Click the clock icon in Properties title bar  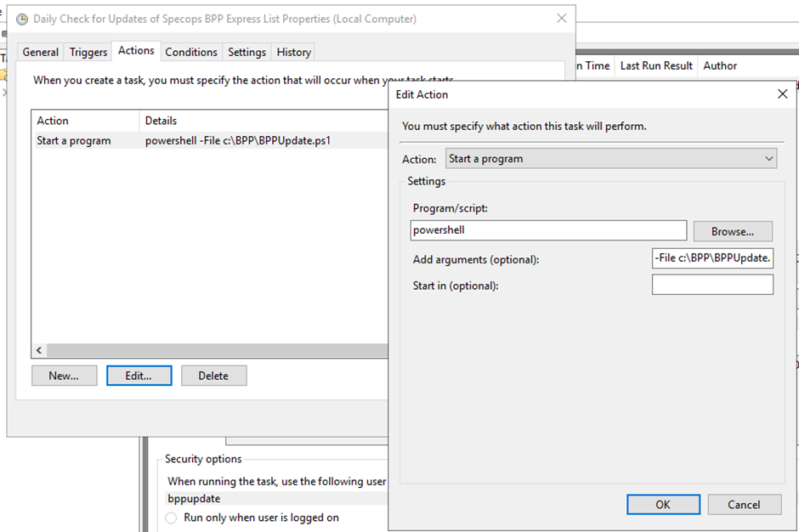point(22,20)
